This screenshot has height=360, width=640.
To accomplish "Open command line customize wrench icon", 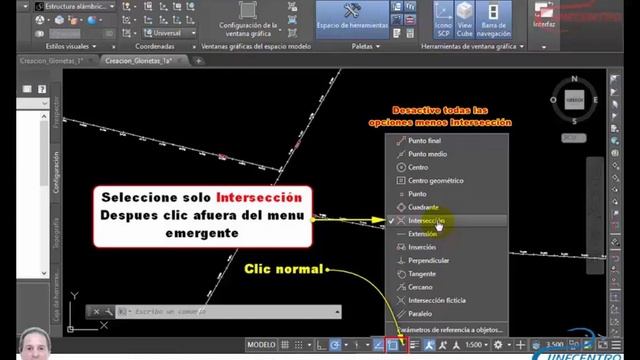I will coord(109,312).
